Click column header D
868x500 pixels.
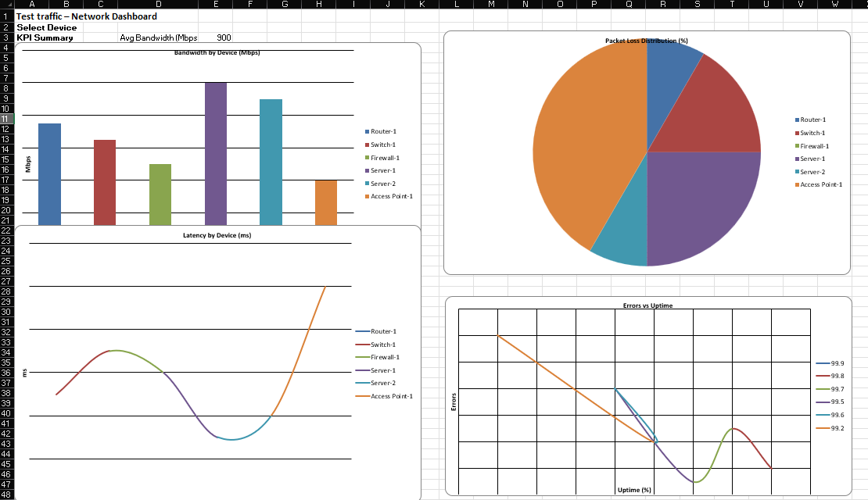pyautogui.click(x=160, y=5)
